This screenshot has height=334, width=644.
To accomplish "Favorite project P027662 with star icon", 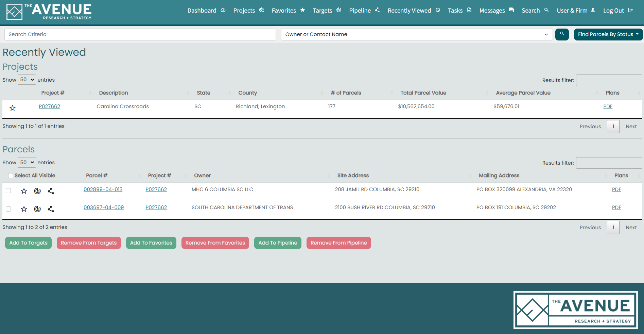I will tap(13, 108).
